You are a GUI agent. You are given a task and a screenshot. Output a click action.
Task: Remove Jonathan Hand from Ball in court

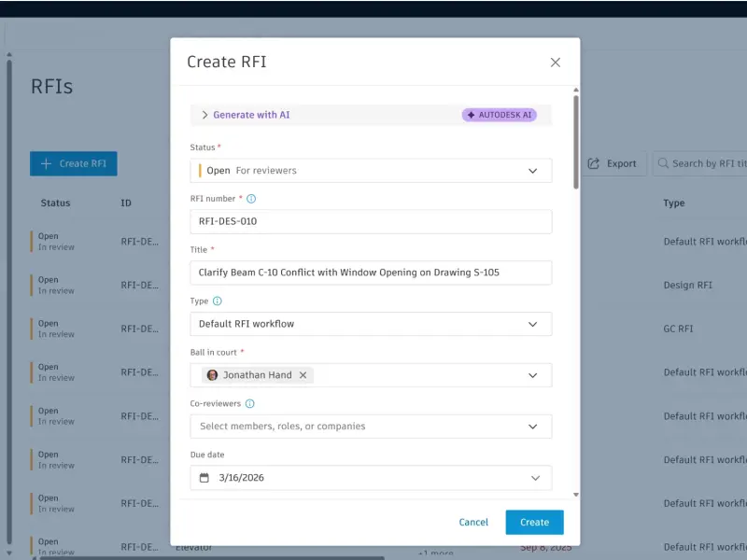303,375
